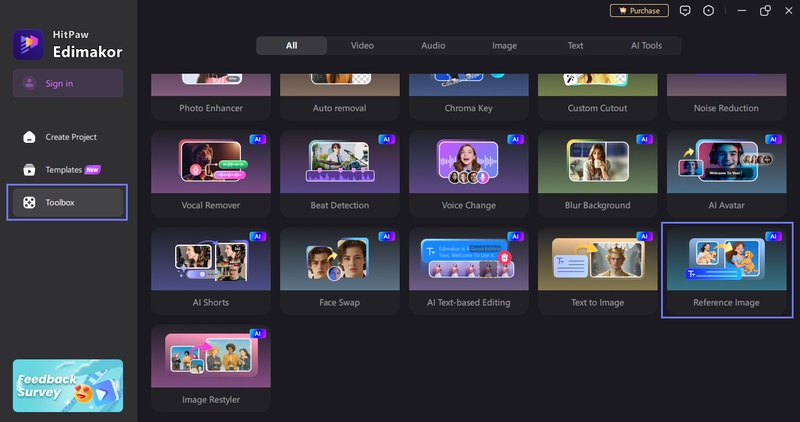Open Create Project from the sidebar
This screenshot has width=800, height=422.
tap(68, 137)
